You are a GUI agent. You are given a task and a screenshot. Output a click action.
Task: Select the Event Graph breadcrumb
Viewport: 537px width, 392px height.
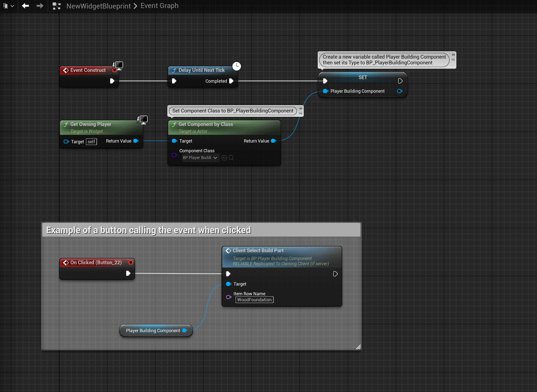[159, 6]
